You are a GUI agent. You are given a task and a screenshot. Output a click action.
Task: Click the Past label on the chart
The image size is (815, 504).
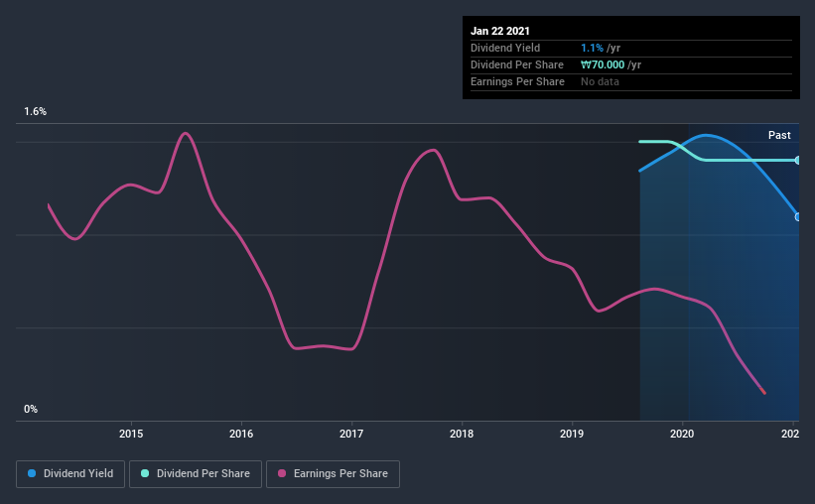779,135
